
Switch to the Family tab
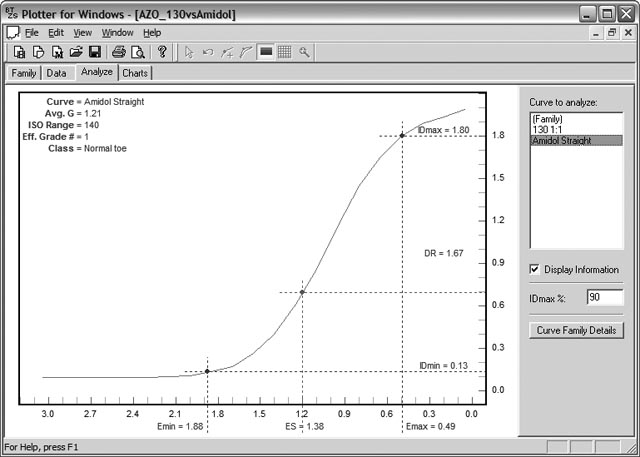(23, 73)
